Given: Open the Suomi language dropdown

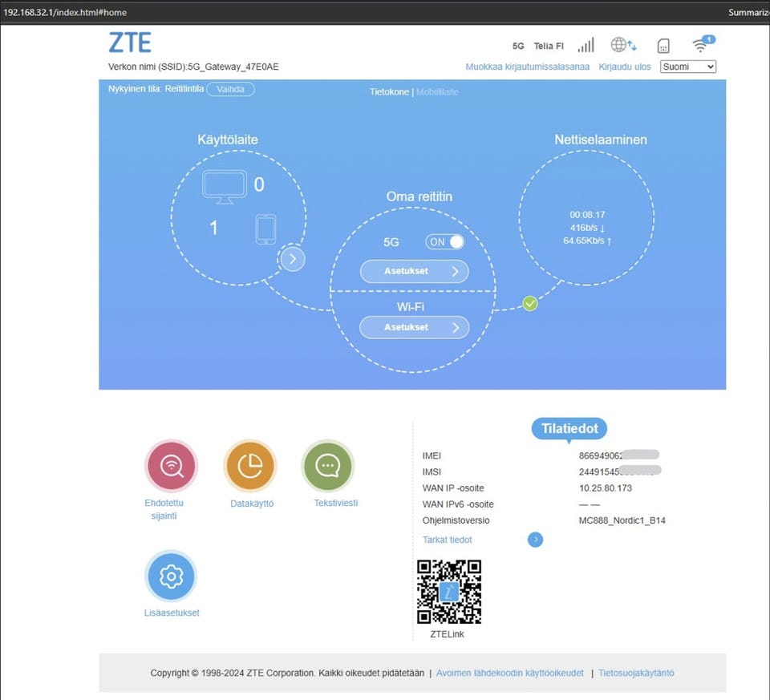Looking at the screenshot, I should coord(688,67).
